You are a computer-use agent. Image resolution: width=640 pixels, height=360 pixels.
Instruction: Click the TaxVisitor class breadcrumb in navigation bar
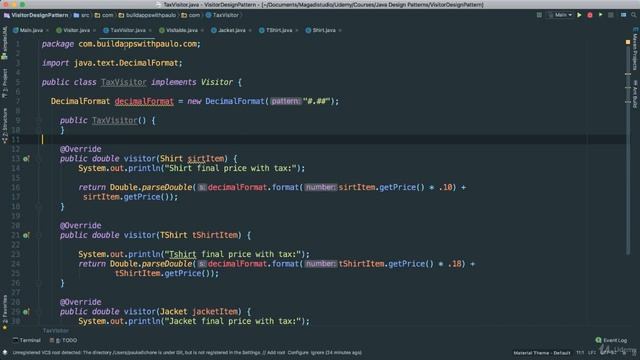(222, 15)
